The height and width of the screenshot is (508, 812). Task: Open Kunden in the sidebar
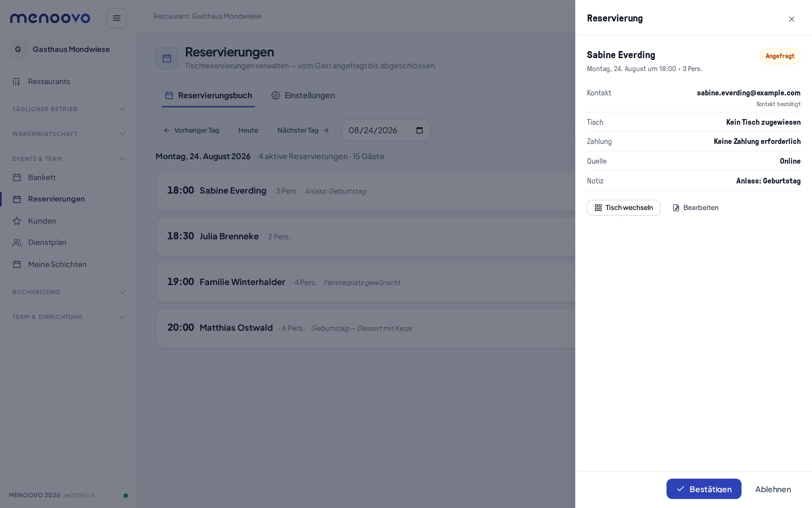(x=69, y=221)
